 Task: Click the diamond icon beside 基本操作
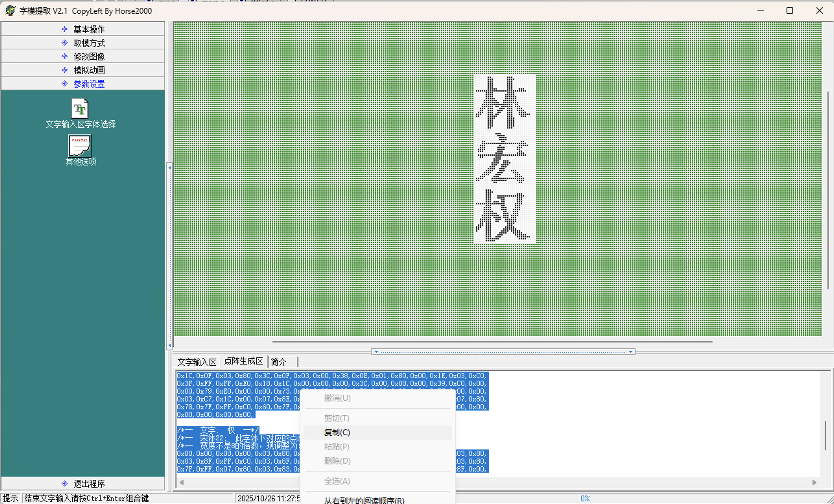coord(65,29)
